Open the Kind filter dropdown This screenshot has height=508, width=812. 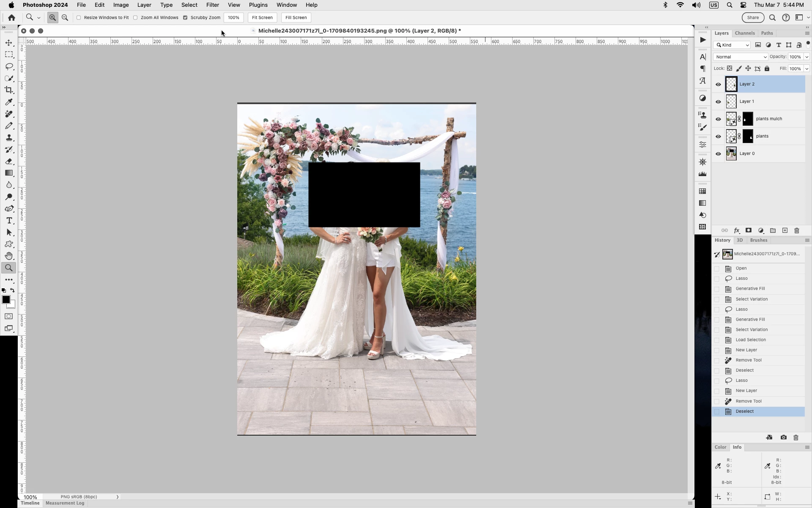point(732,45)
